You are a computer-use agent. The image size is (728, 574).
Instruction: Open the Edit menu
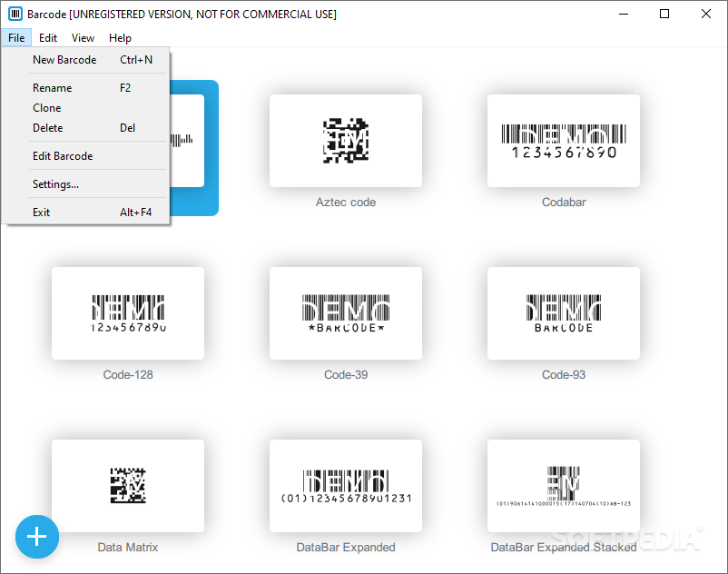[x=48, y=37]
